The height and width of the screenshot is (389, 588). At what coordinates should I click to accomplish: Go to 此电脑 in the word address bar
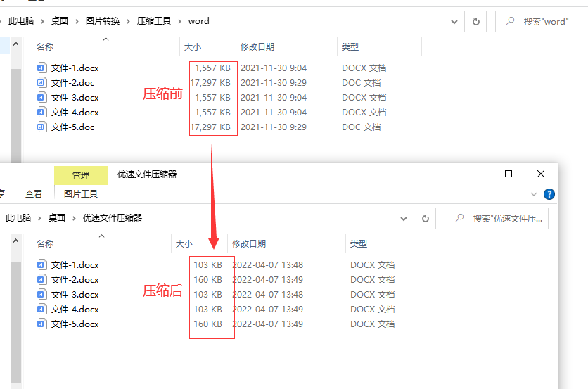coord(21,21)
